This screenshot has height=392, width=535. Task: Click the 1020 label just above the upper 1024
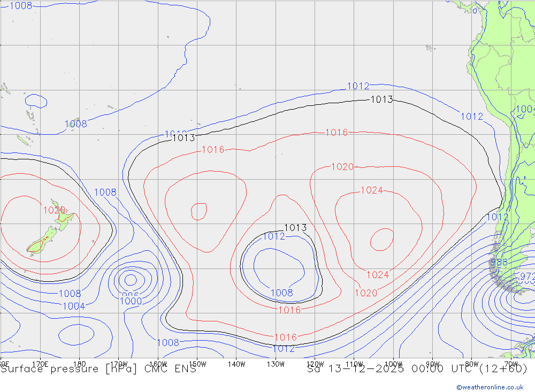point(342,166)
